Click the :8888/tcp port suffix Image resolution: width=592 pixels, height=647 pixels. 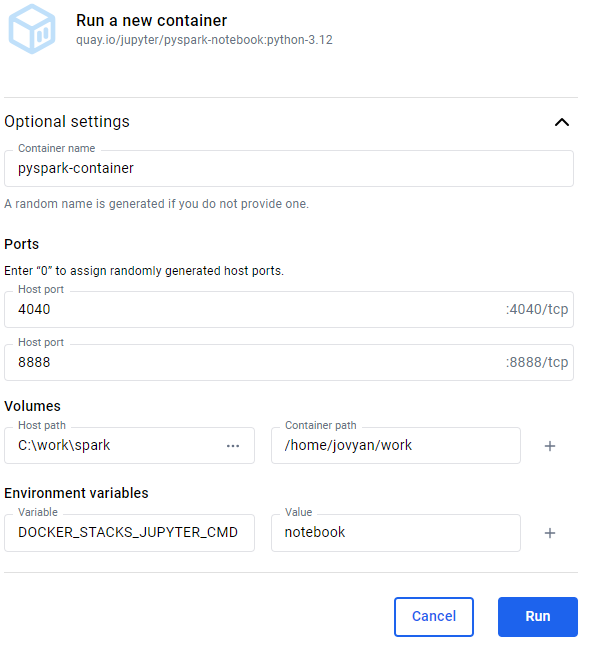tap(537, 362)
